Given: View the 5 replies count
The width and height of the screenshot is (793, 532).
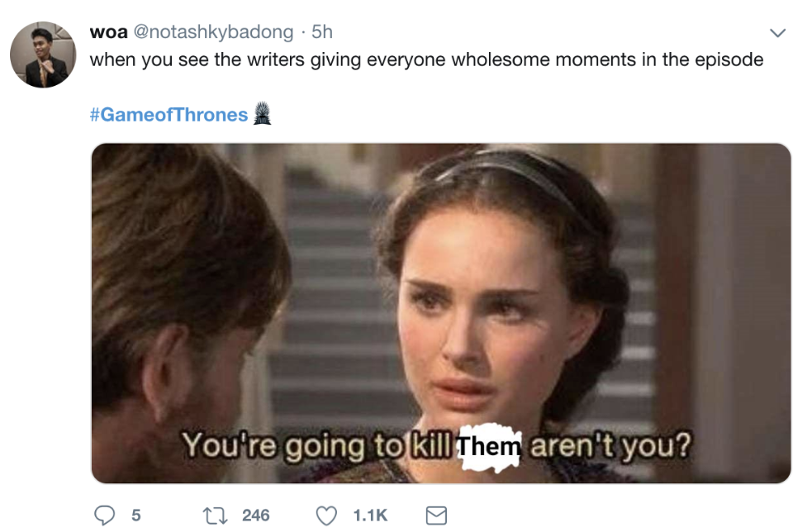Looking at the screenshot, I should pyautogui.click(x=136, y=515).
